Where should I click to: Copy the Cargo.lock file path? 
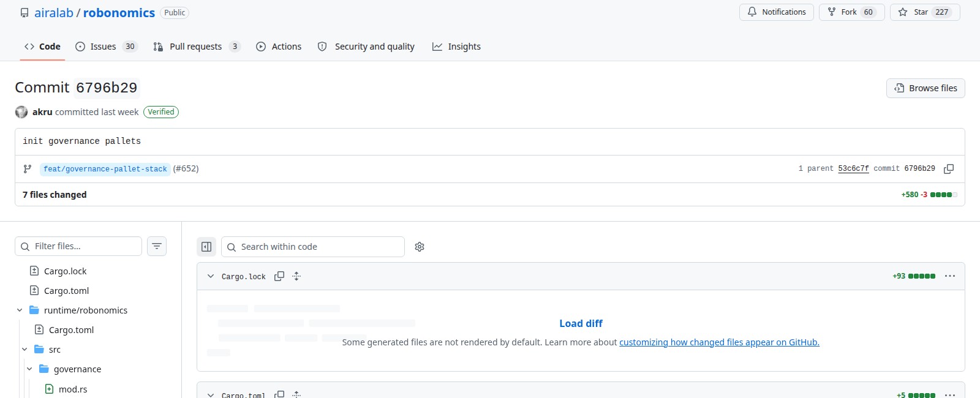(x=279, y=276)
